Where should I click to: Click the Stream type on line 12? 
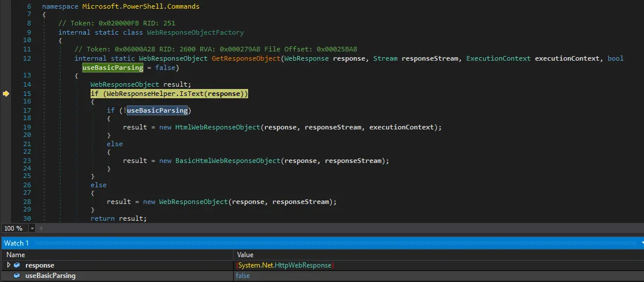click(385, 58)
